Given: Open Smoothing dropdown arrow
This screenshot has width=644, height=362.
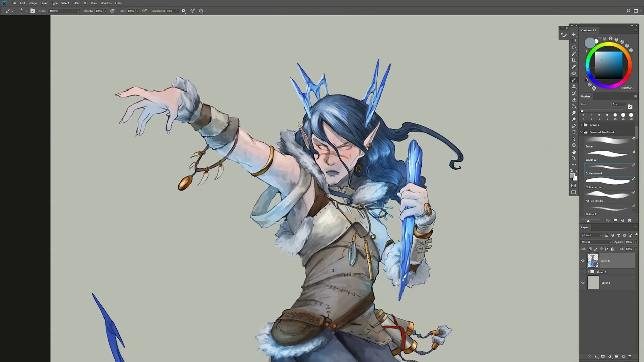Looking at the screenshot, I should (177, 11).
